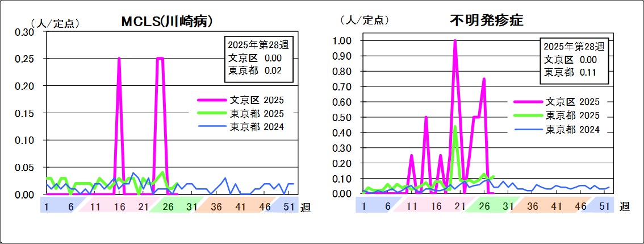This screenshot has height=244, width=644.
Task: Click week 11 on the MCLS x-axis
Action: click(x=95, y=206)
